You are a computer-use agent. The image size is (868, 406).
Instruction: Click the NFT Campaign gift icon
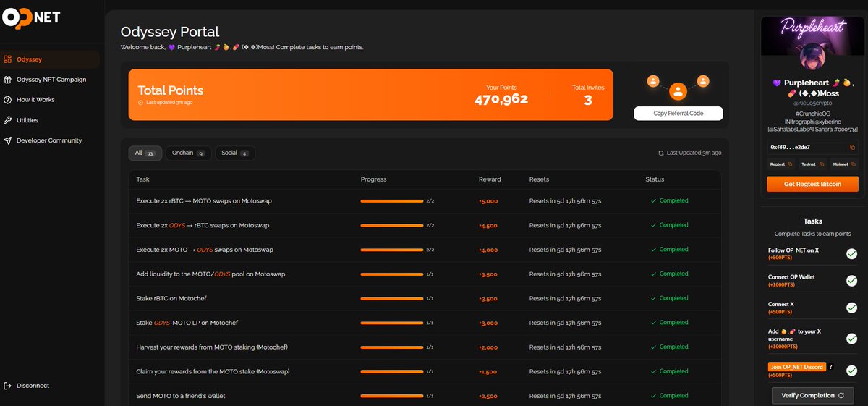point(7,80)
